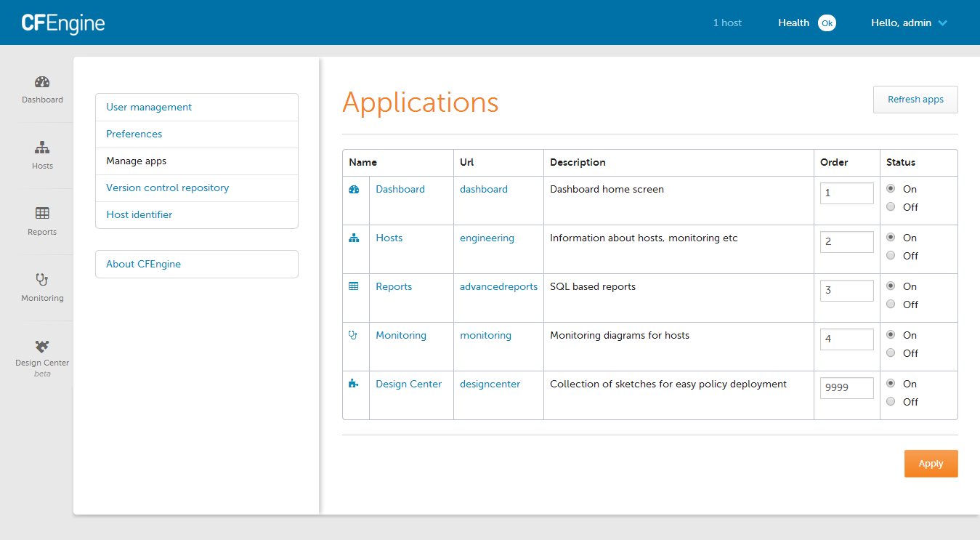Click the Order column header
Image resolution: width=980 pixels, height=540 pixels.
(834, 162)
